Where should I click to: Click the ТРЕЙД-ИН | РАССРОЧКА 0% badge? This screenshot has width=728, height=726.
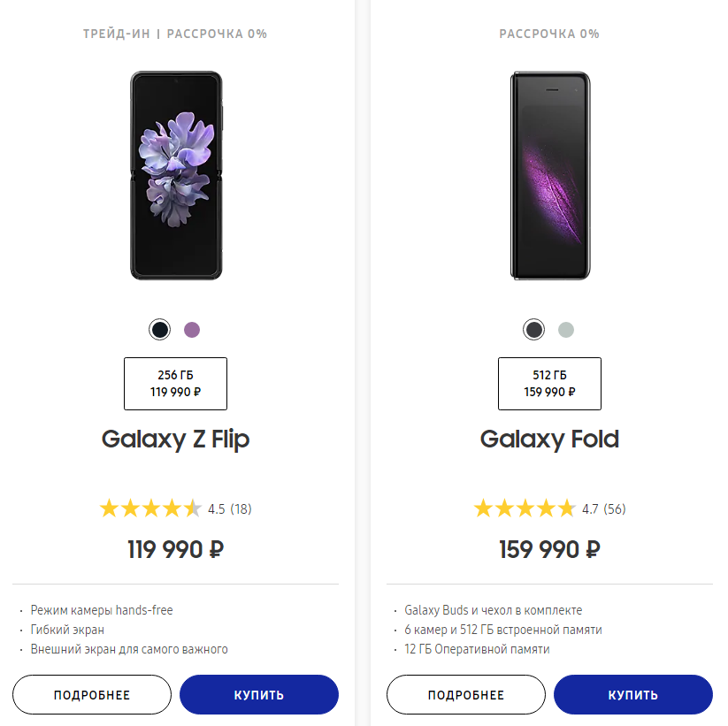[x=175, y=34]
